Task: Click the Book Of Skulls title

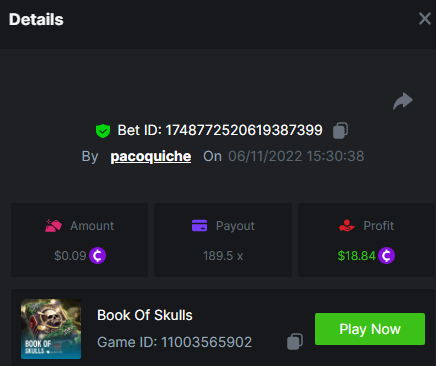Action: [x=145, y=315]
